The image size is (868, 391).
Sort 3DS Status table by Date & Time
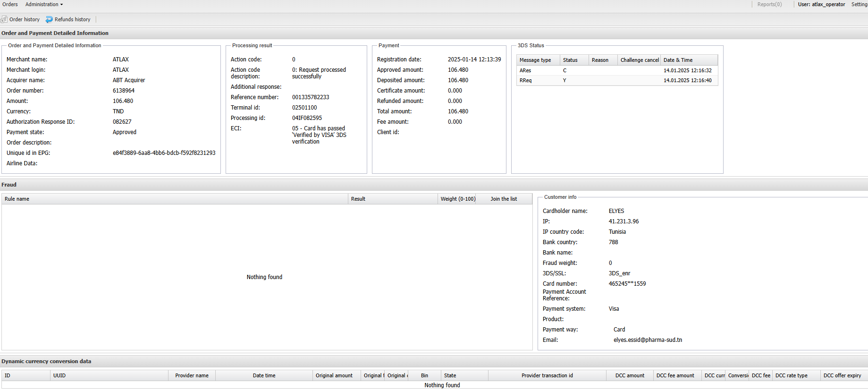click(678, 60)
